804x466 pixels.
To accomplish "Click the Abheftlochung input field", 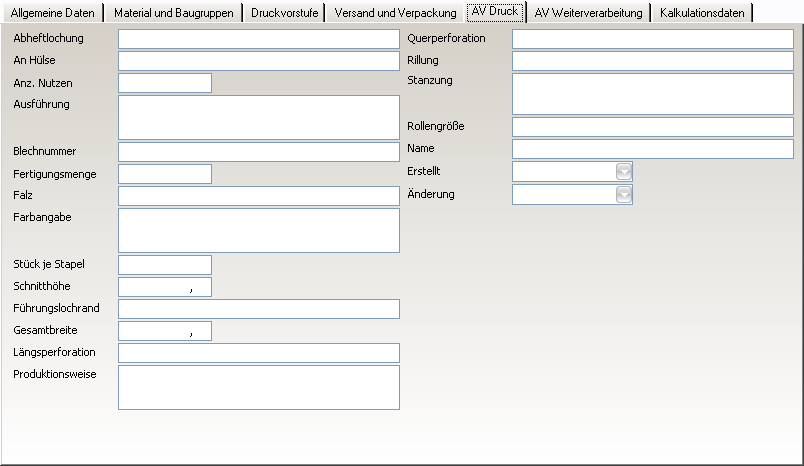I will pos(258,39).
